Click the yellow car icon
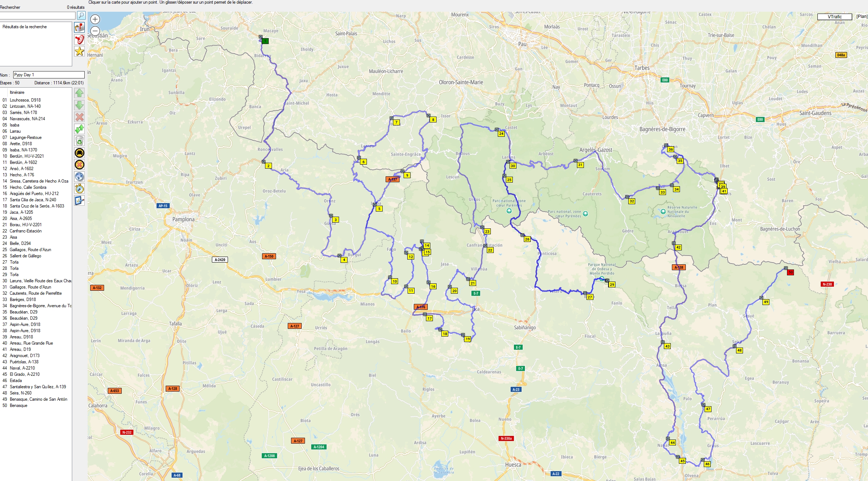This screenshot has height=481, width=868. coord(80,153)
